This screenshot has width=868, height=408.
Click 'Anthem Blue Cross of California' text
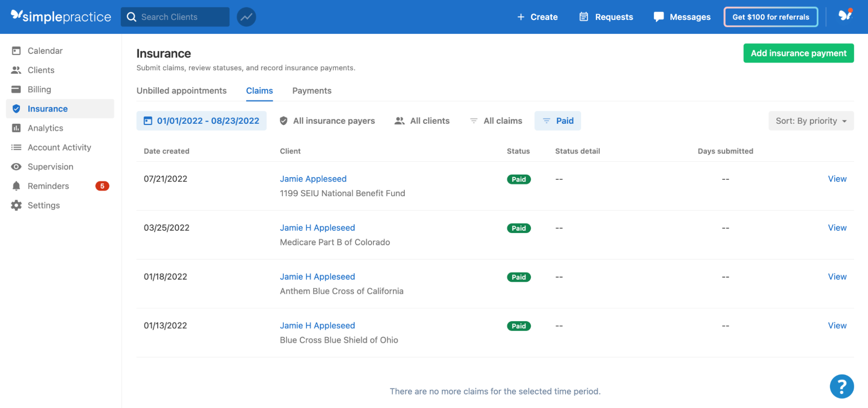tap(342, 291)
